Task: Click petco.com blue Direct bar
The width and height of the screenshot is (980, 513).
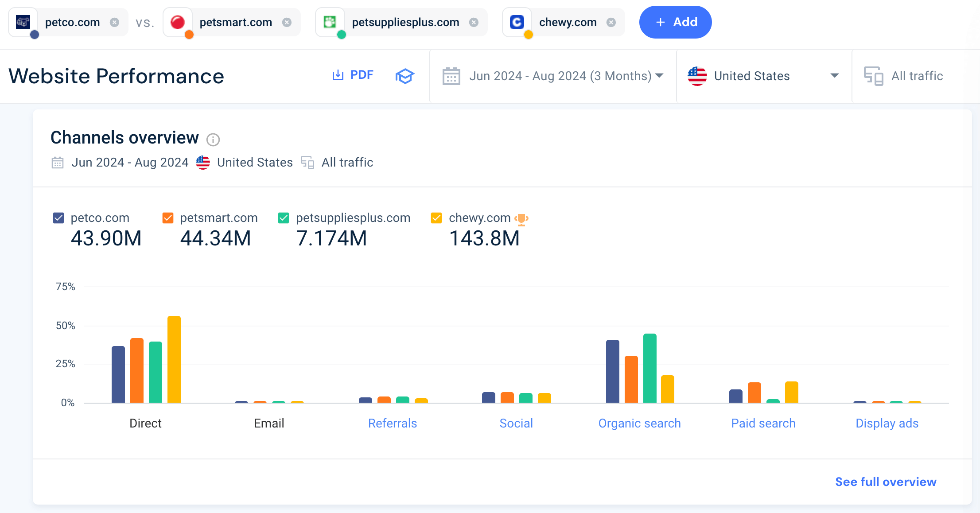Action: pyautogui.click(x=118, y=374)
